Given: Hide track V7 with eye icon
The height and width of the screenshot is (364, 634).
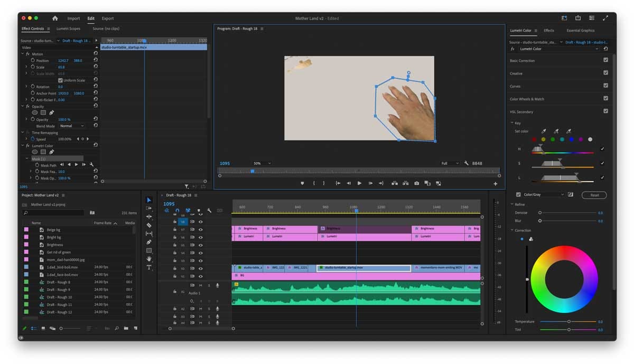Looking at the screenshot, I should pyautogui.click(x=201, y=230).
